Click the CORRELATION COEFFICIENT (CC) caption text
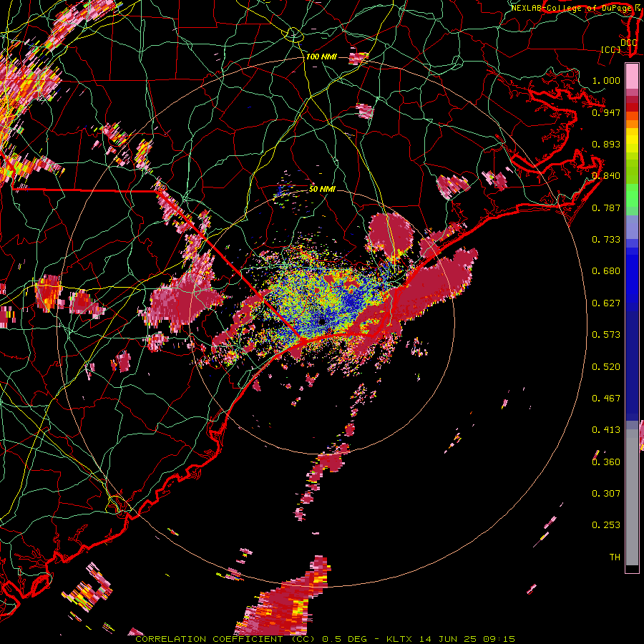 (x=225, y=639)
